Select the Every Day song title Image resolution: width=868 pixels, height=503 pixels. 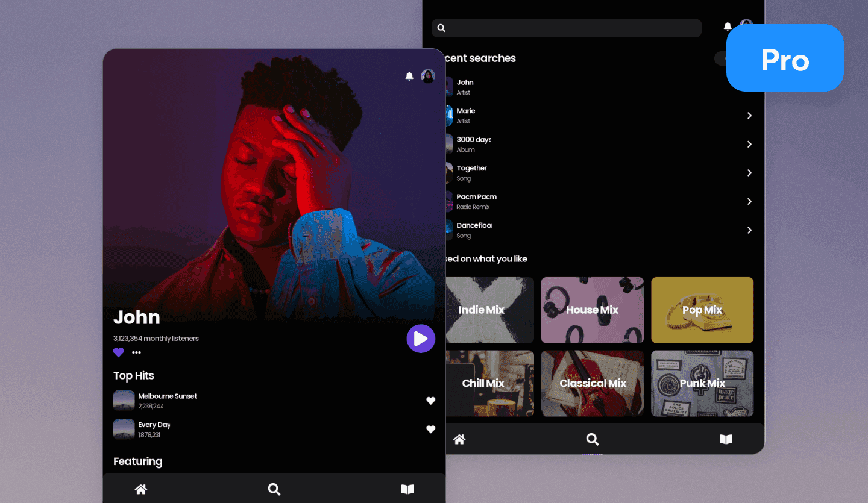point(154,425)
